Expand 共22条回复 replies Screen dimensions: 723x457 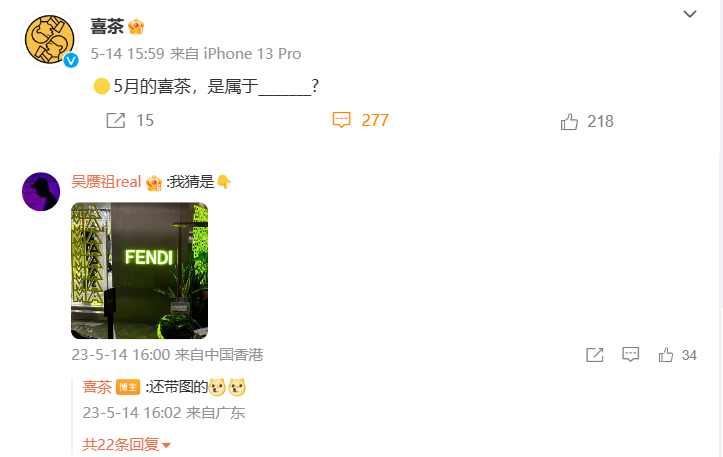click(126, 444)
